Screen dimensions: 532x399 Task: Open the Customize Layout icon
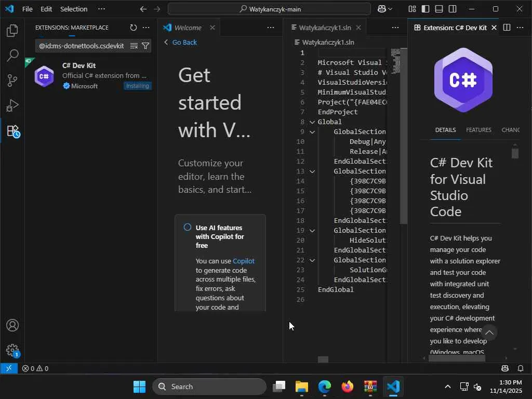click(412, 9)
